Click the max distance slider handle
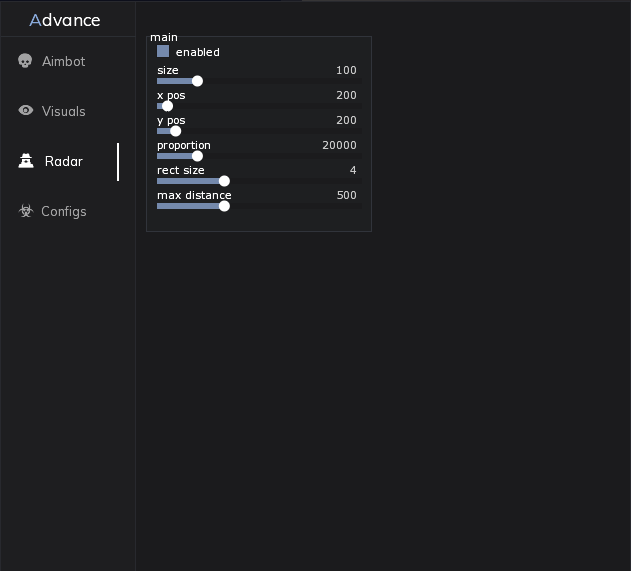Viewport: 631px width, 571px height. point(224,206)
